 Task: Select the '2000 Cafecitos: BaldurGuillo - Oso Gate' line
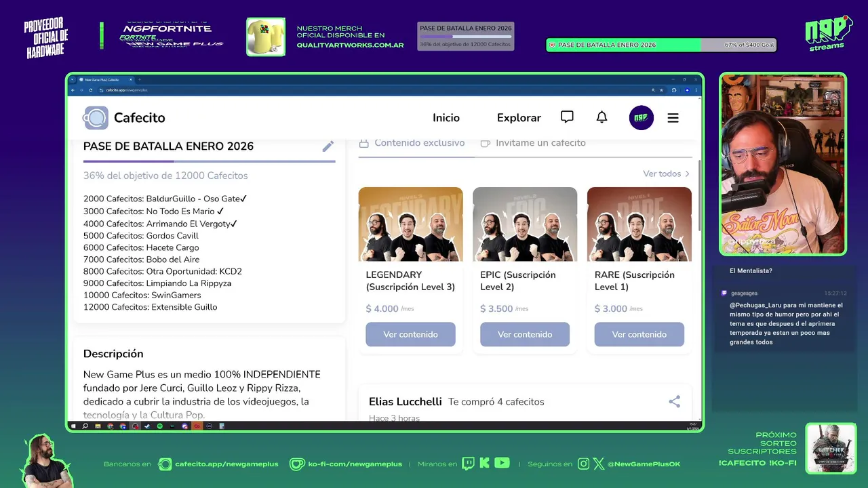(x=165, y=199)
